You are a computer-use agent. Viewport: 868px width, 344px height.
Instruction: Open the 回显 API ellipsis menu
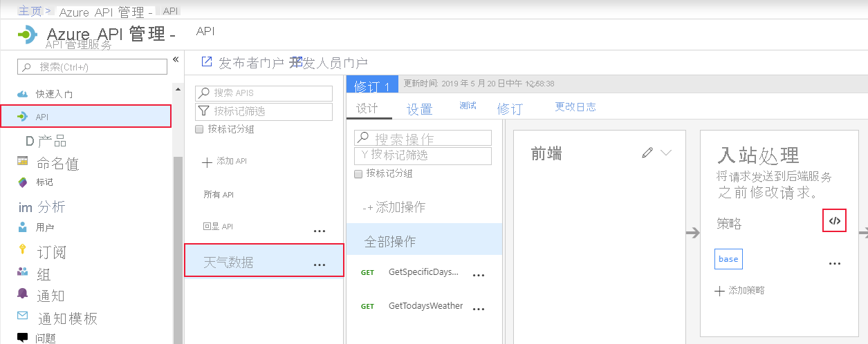pos(320,231)
